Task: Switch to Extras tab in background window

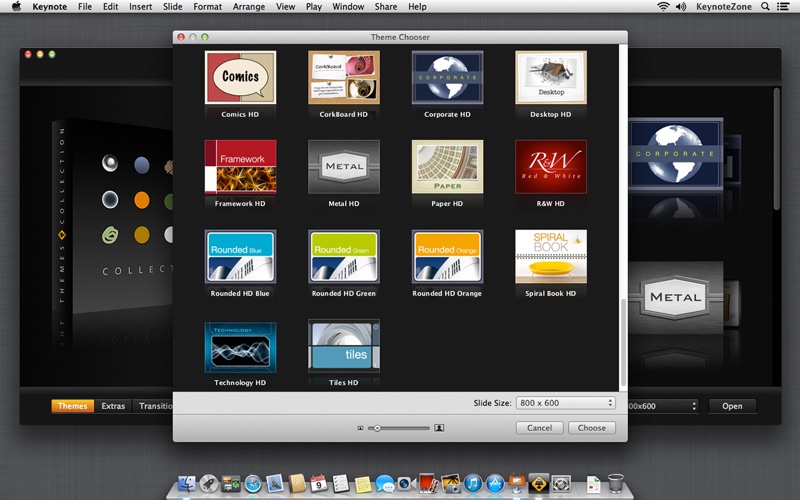Action: click(113, 406)
